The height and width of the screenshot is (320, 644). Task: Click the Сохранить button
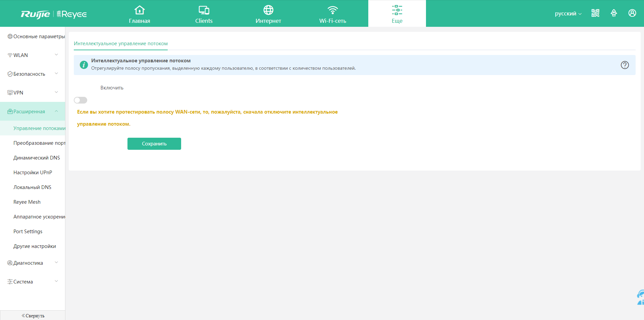click(154, 144)
